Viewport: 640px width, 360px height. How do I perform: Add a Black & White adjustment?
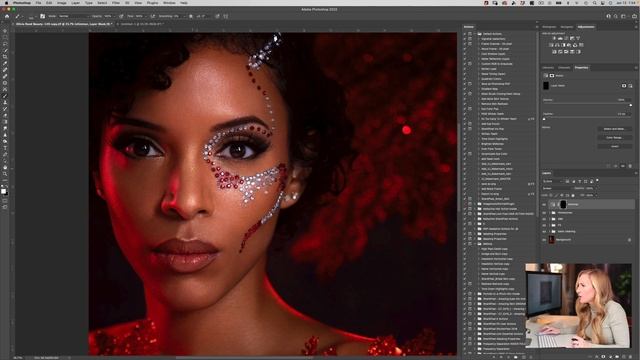point(563,45)
